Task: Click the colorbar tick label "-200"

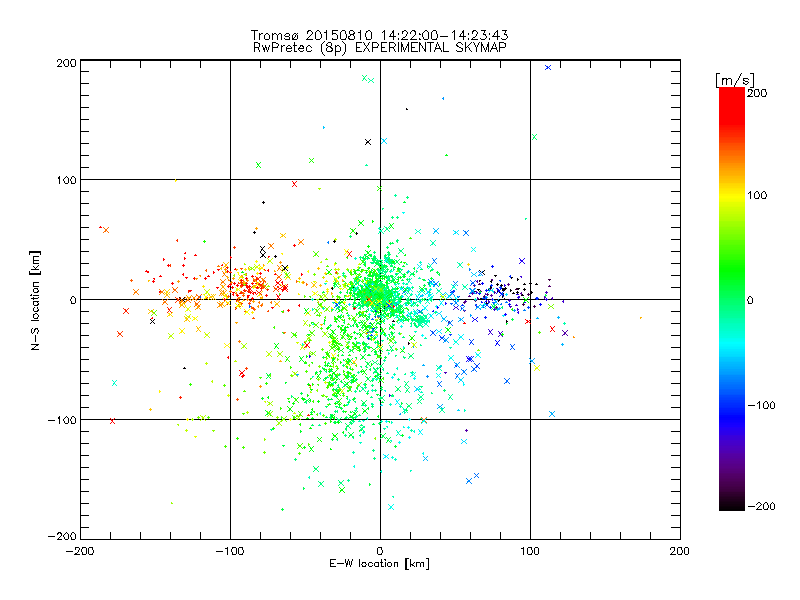Action: (x=761, y=506)
